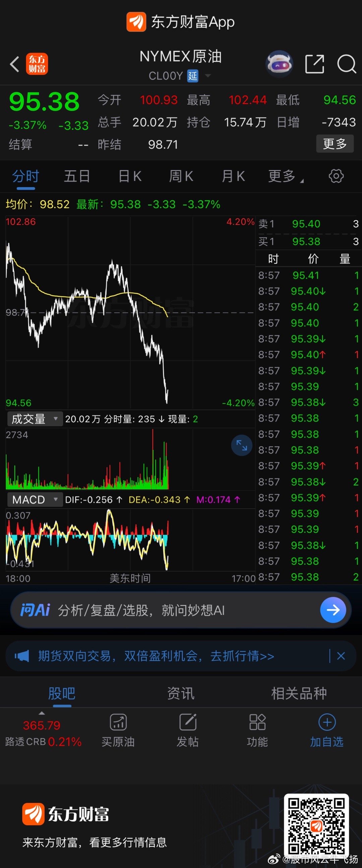
Task: Open the search magnifier icon
Action: click(x=347, y=64)
